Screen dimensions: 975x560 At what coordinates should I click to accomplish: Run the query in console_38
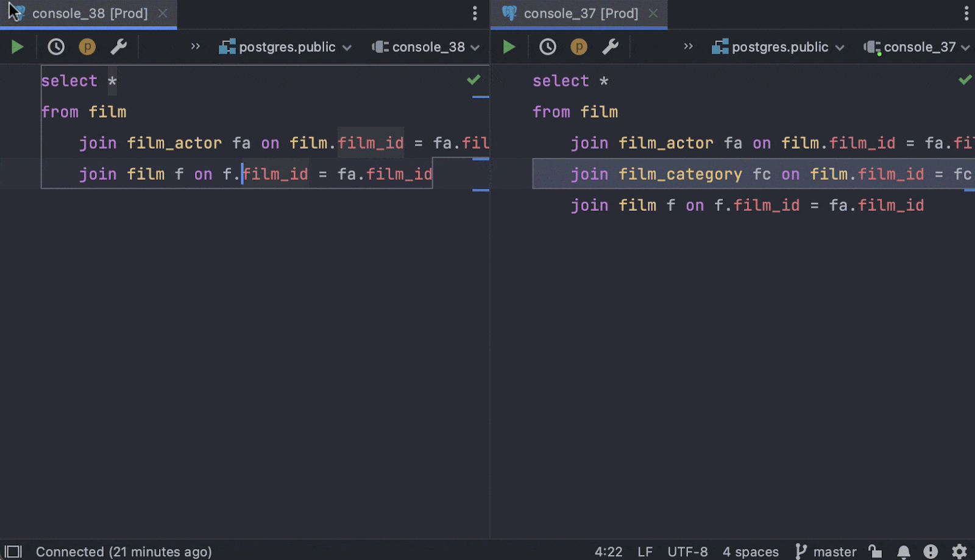17,47
